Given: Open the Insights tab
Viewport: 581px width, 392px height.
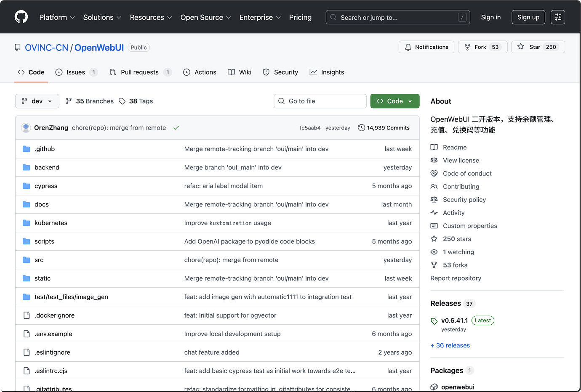Looking at the screenshot, I should pyautogui.click(x=327, y=72).
